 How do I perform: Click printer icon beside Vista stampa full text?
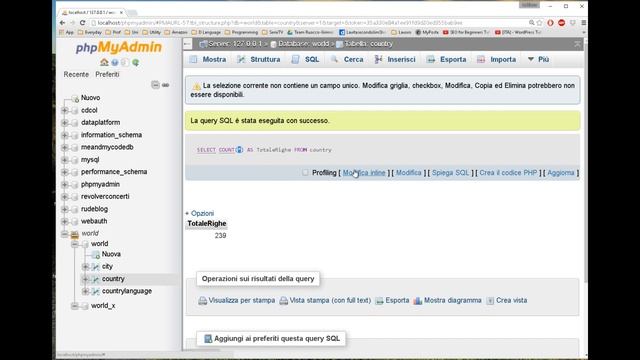click(x=284, y=301)
